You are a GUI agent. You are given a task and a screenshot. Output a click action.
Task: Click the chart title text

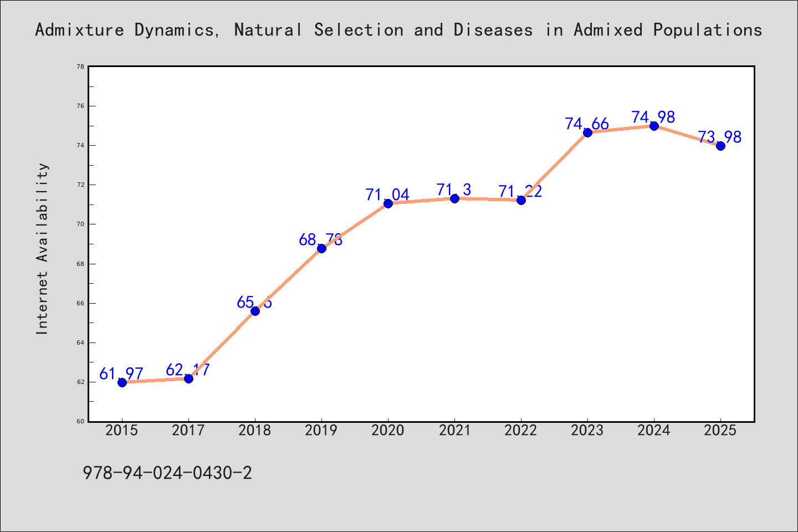pos(398,30)
